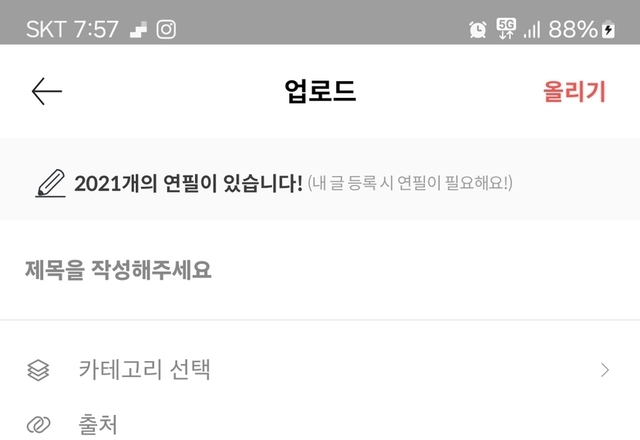Image resolution: width=640 pixels, height=440 pixels.
Task: Tap the pencil icon in the banner
Action: [x=51, y=183]
